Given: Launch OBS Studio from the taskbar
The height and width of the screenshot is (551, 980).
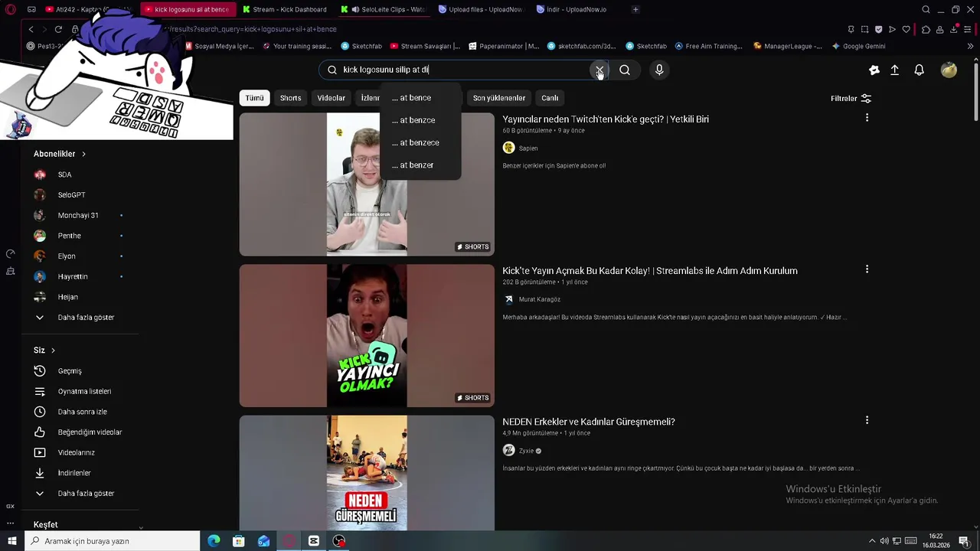Looking at the screenshot, I should point(339,541).
